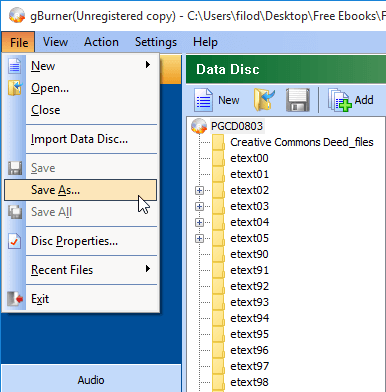386x392 pixels.
Task: Click the Creative Commons Deed_files folder icon
Action: [218, 142]
